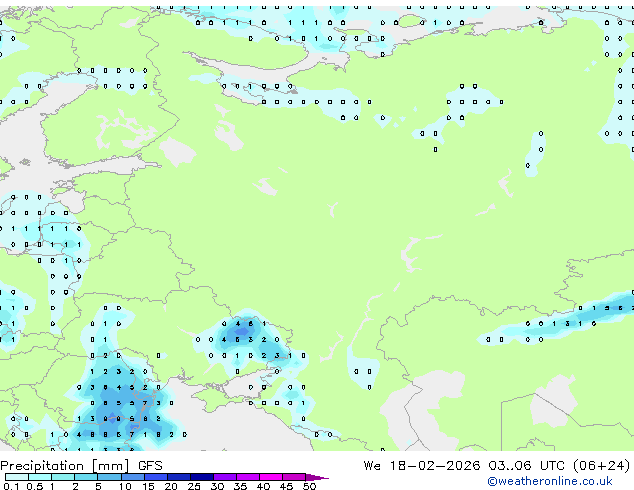Image resolution: width=634 pixels, height=490 pixels.
Task: Open the weatheronline.co.uk copyright link
Action: point(550,481)
